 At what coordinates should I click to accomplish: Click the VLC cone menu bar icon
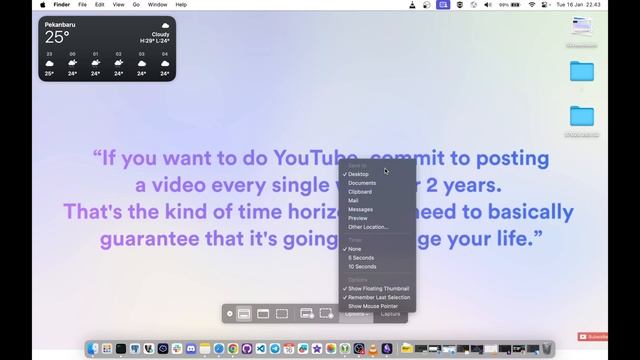(412, 5)
